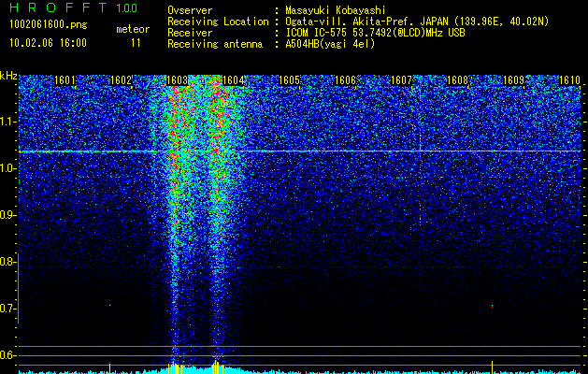Click the 1.1 frequency axis label

point(7,122)
